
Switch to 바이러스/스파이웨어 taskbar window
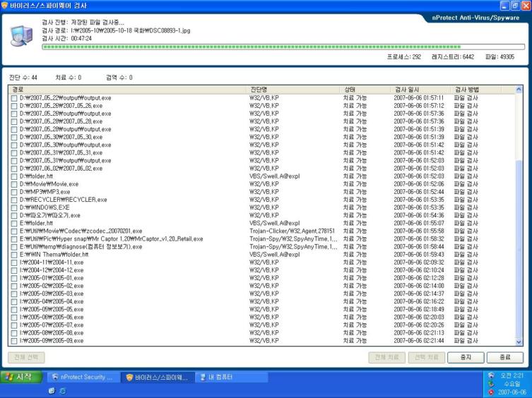tap(158, 377)
